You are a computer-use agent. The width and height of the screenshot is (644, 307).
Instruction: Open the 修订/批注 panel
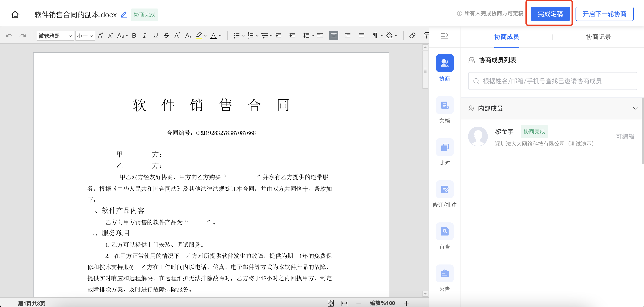[x=444, y=194]
